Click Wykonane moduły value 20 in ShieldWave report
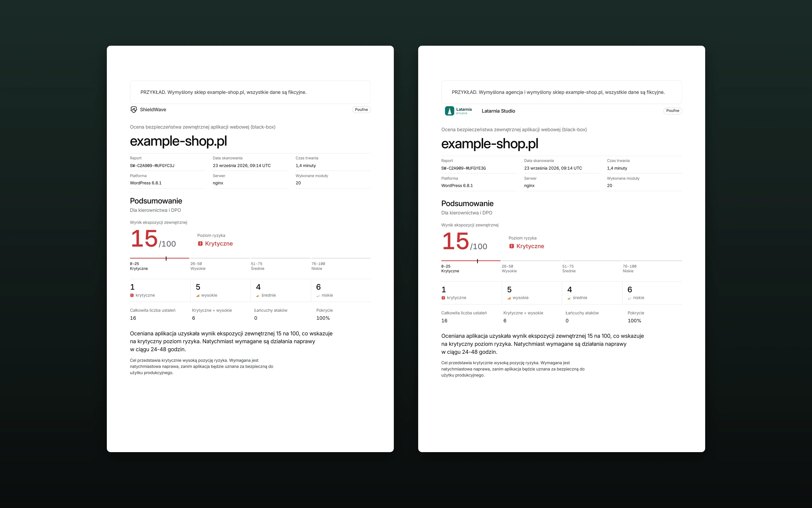This screenshot has height=508, width=812. (x=298, y=183)
